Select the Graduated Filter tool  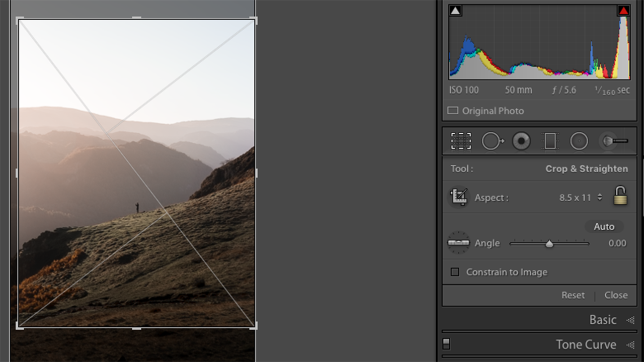tap(550, 141)
